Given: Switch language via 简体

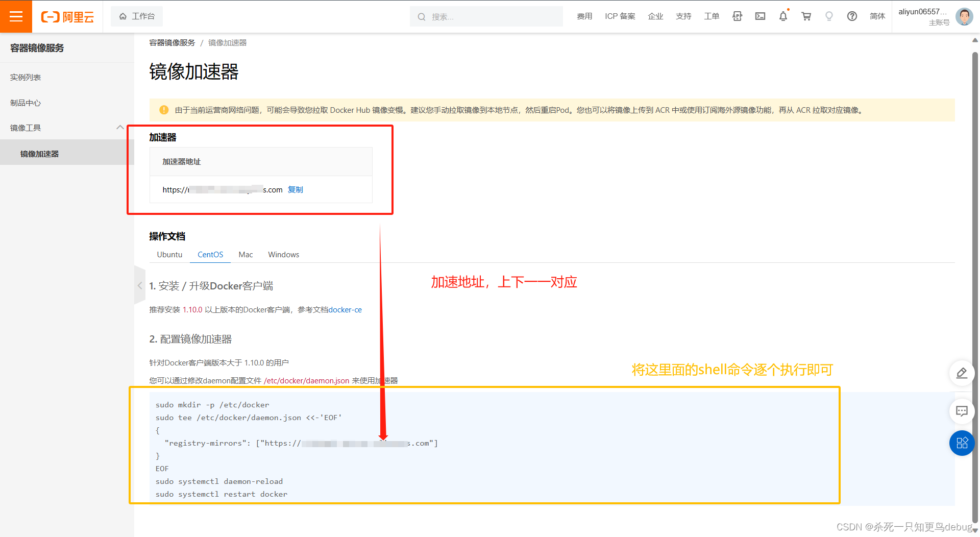Looking at the screenshot, I should (x=877, y=16).
